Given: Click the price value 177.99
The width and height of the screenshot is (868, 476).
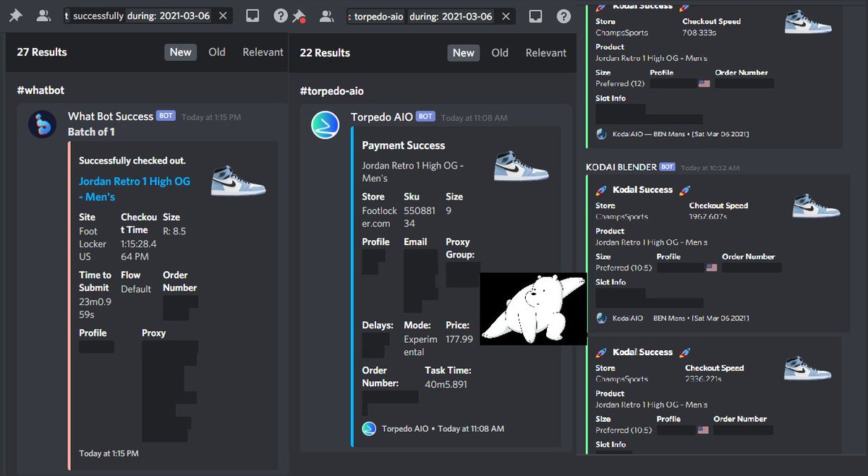Looking at the screenshot, I should pos(459,339).
